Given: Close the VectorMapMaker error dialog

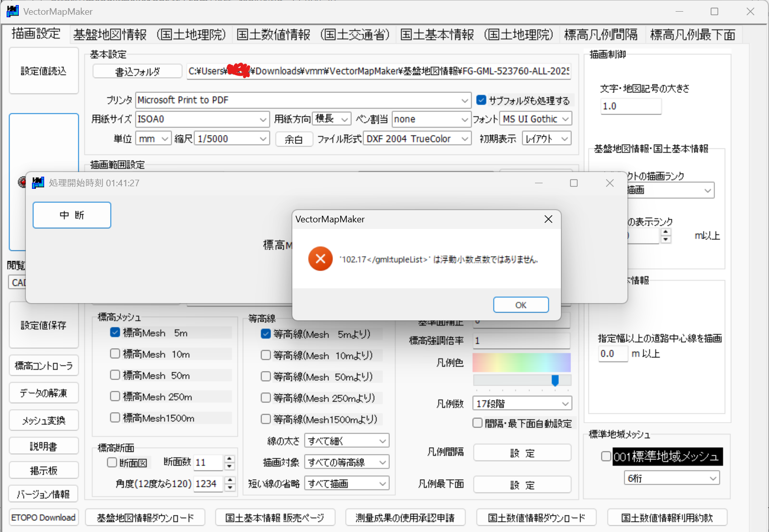Looking at the screenshot, I should (548, 219).
